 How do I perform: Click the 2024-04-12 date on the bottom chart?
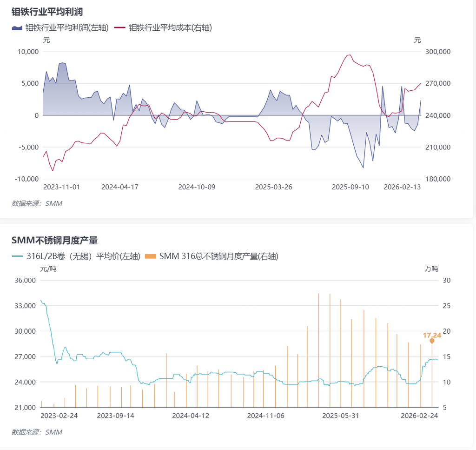point(191,415)
